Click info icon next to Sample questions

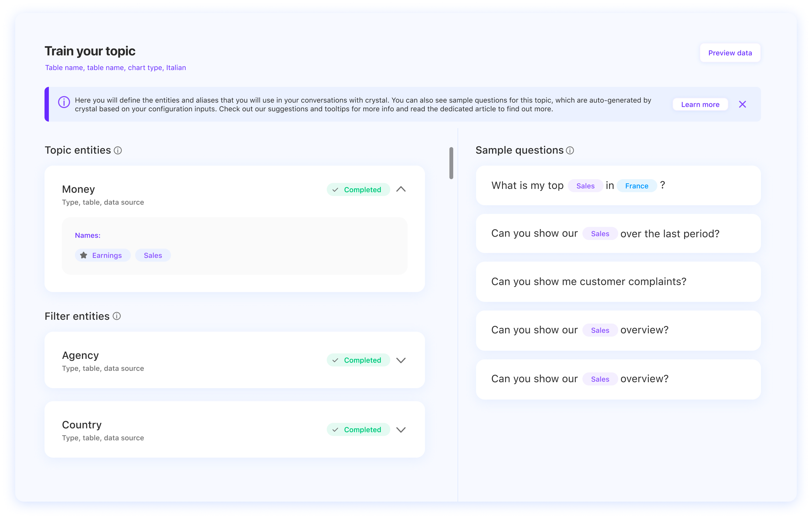pos(570,151)
